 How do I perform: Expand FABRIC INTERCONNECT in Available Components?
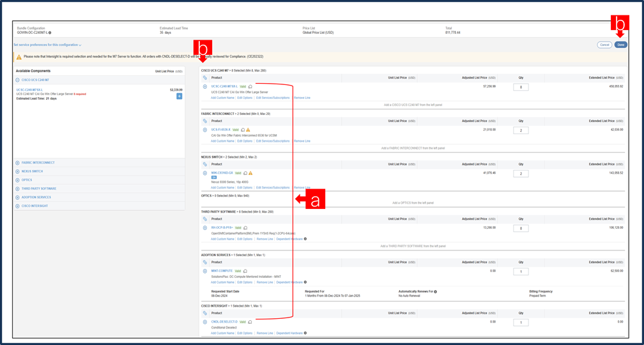18,163
